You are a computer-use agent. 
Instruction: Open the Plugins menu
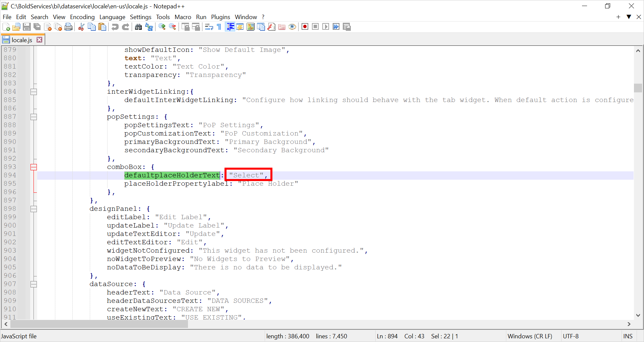click(x=220, y=17)
